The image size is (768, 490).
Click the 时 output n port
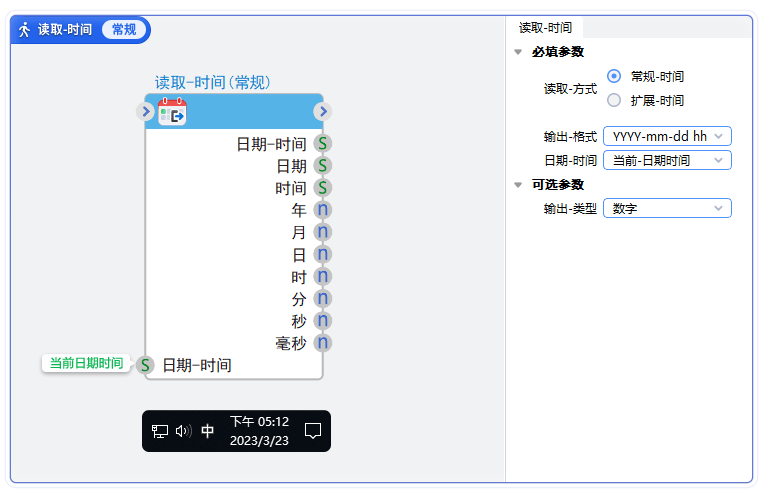(x=323, y=277)
